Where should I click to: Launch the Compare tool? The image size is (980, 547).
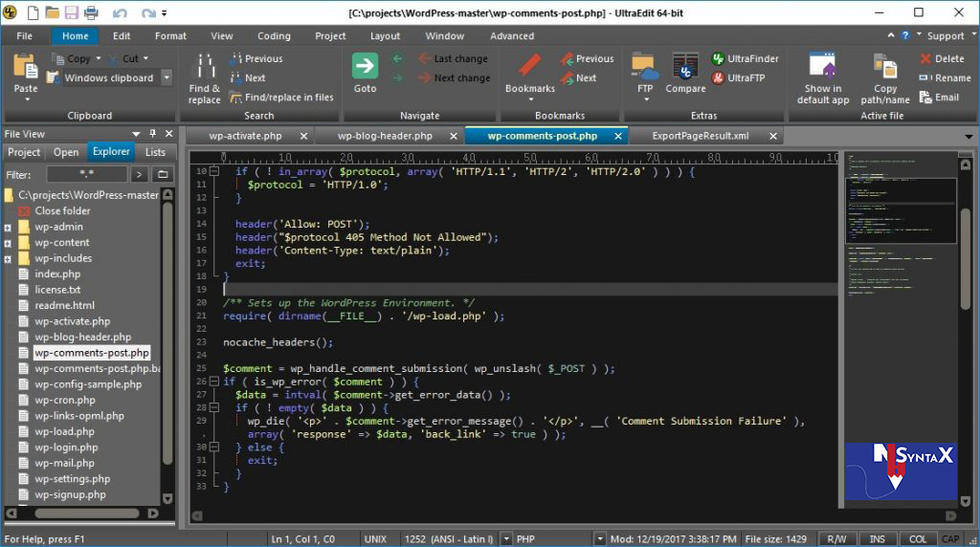point(685,74)
